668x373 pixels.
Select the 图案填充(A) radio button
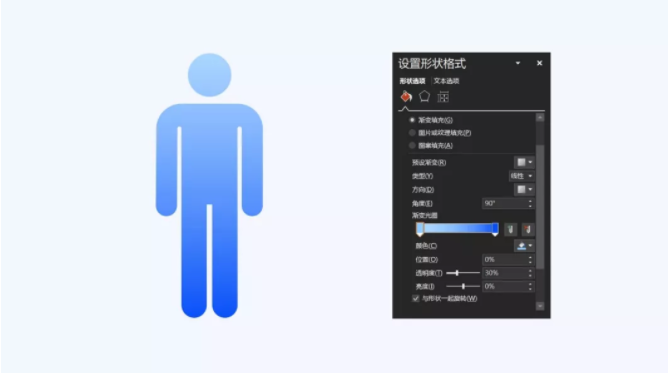pyautogui.click(x=412, y=146)
